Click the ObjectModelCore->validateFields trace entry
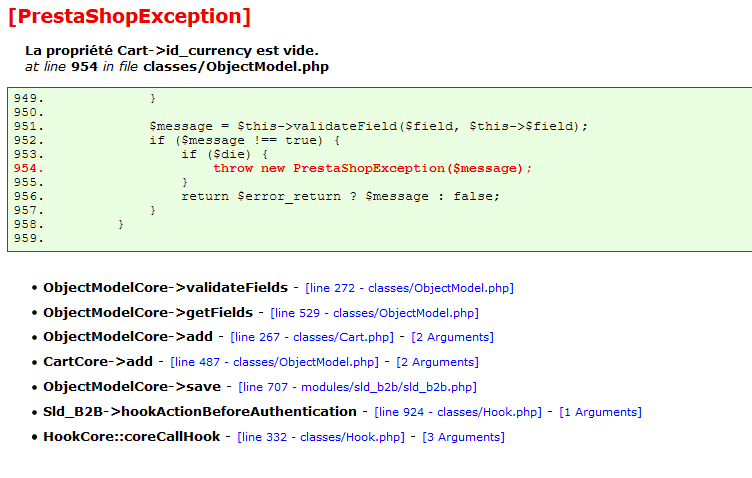752x478 pixels. (165, 288)
